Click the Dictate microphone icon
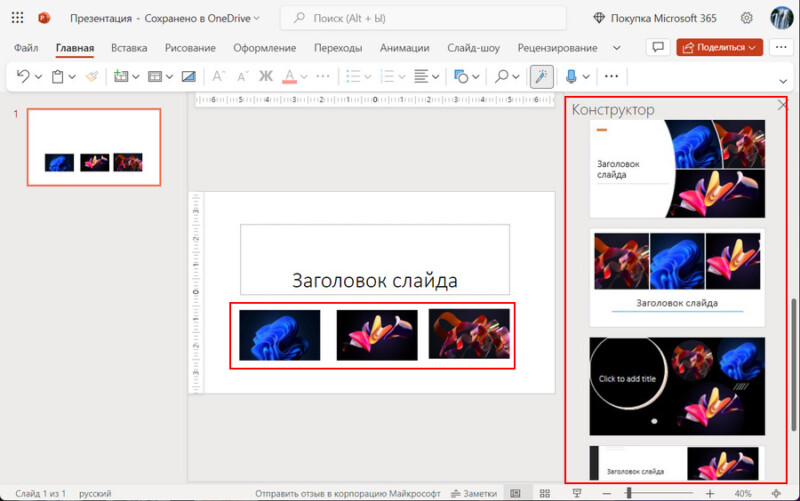 click(571, 77)
